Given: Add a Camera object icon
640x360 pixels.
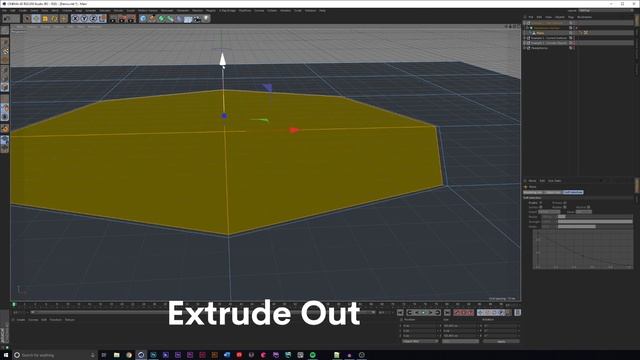Looking at the screenshot, I should 197,19.
